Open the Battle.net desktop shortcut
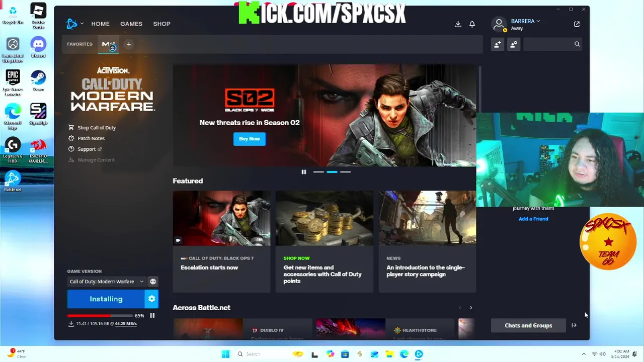The image size is (644, 362). [13, 181]
